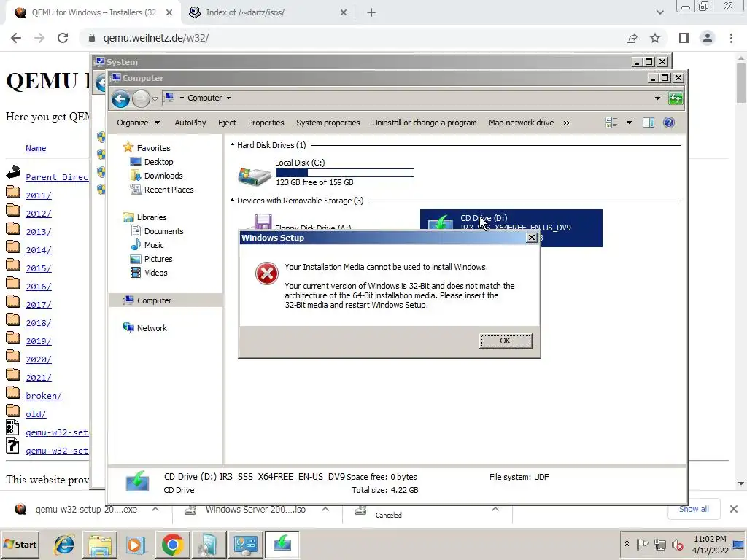
Task: Collapse the Hard Disk Drives group
Action: pos(232,145)
